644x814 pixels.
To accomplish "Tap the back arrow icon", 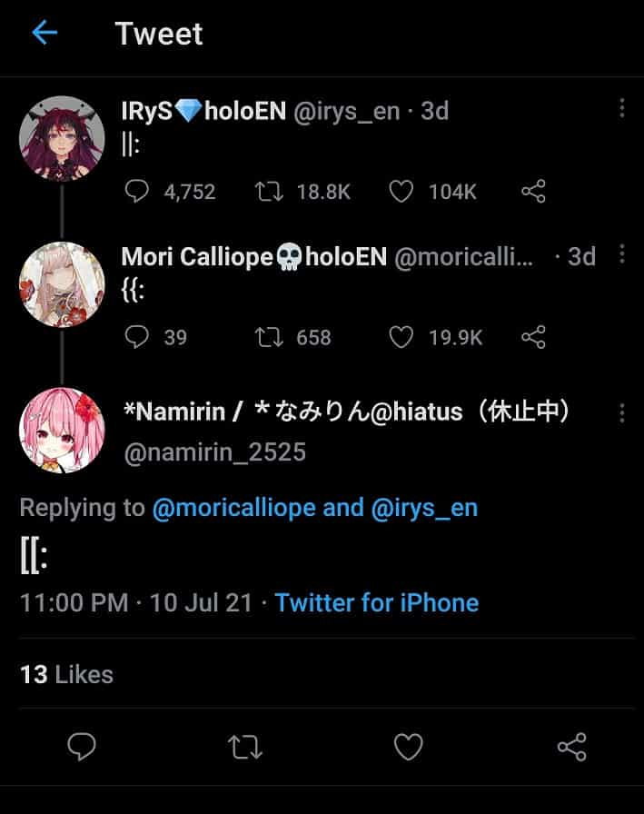I will 44,34.
